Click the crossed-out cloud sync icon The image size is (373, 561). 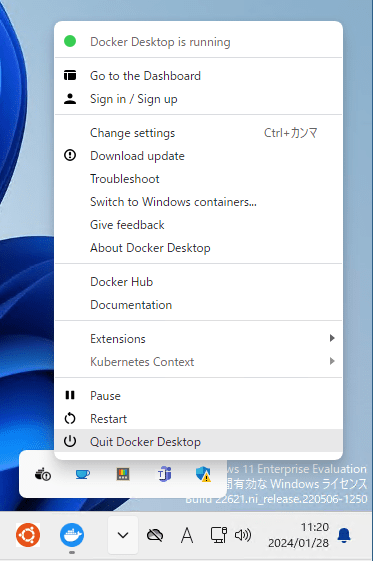point(155,535)
